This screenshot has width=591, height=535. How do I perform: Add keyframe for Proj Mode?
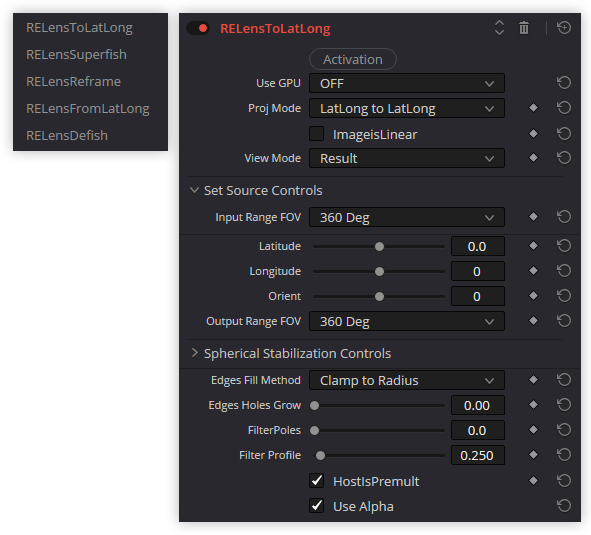tap(533, 108)
